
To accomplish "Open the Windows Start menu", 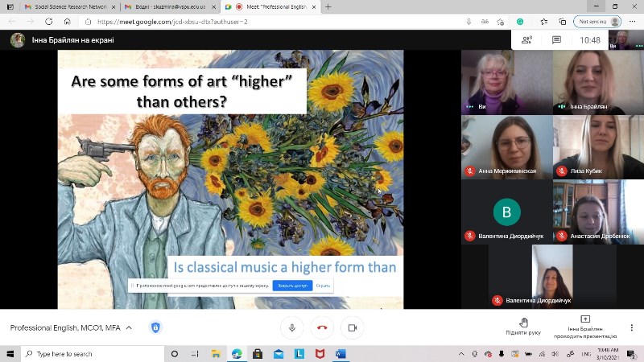I will pyautogui.click(x=10, y=354).
